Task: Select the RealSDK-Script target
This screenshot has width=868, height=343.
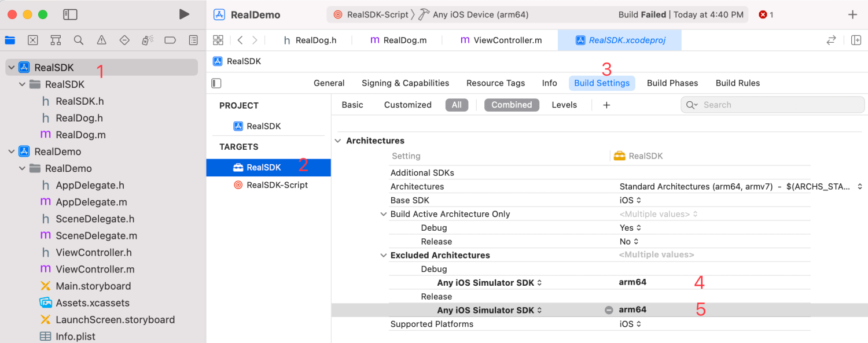Action: point(277,185)
